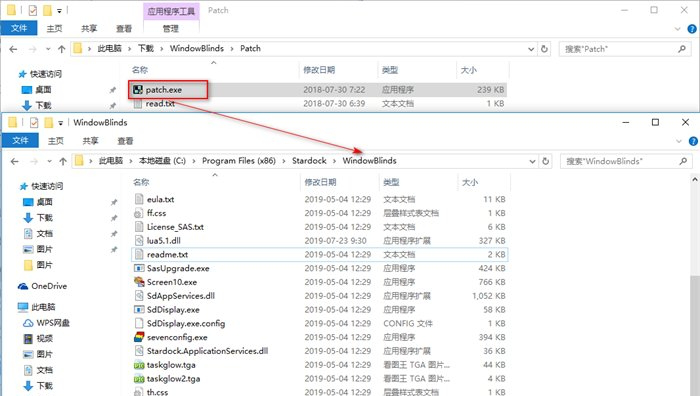Refresh the Patch folder view
Image resolution: width=700 pixels, height=411 pixels.
[x=544, y=49]
